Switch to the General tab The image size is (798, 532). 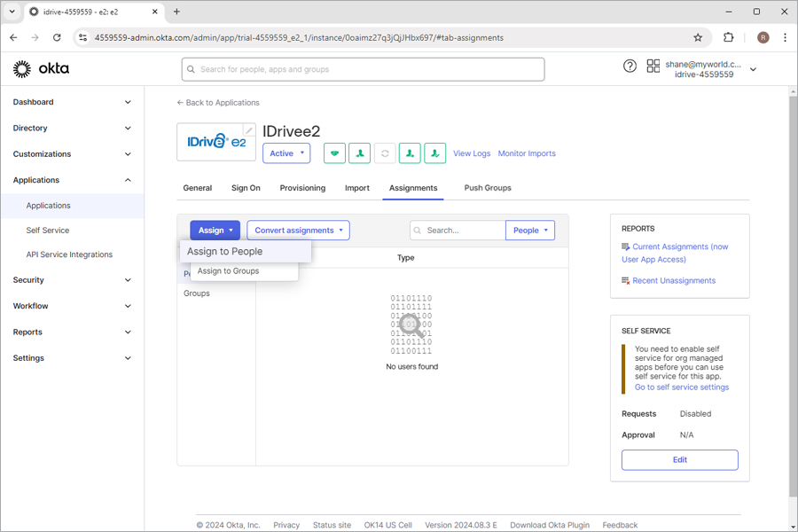[198, 188]
